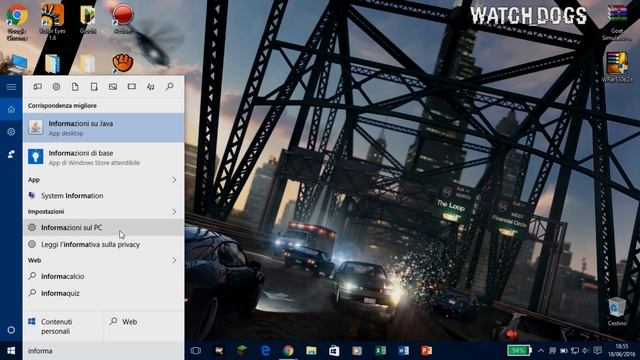
Task: Open Google Chrome from the taskbar
Action: click(x=288, y=351)
